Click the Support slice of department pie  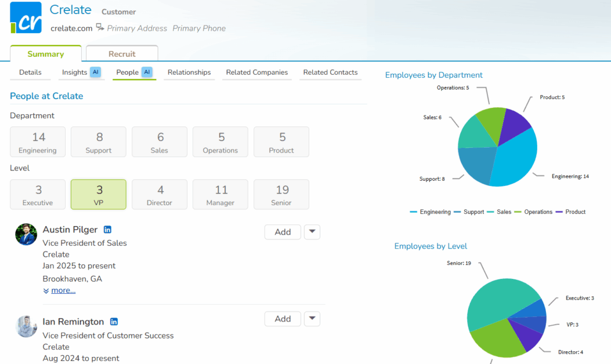click(x=478, y=165)
